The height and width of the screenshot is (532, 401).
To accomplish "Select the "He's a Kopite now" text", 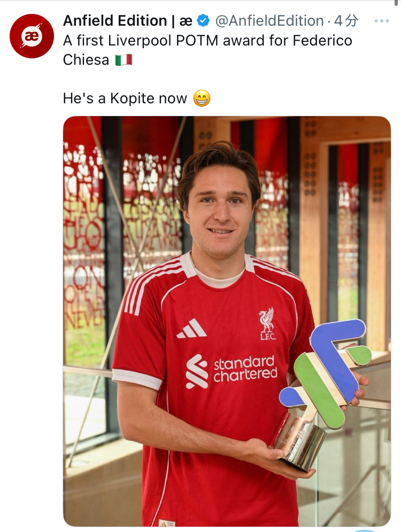I will pos(125,98).
